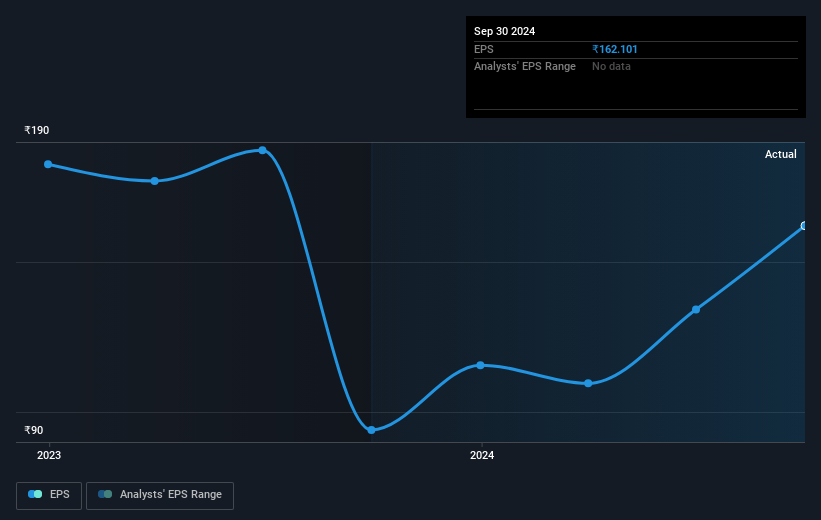Image resolution: width=821 pixels, height=520 pixels.
Task: Click the Sep 30 2024 tooltip date
Action: pyautogui.click(x=504, y=31)
